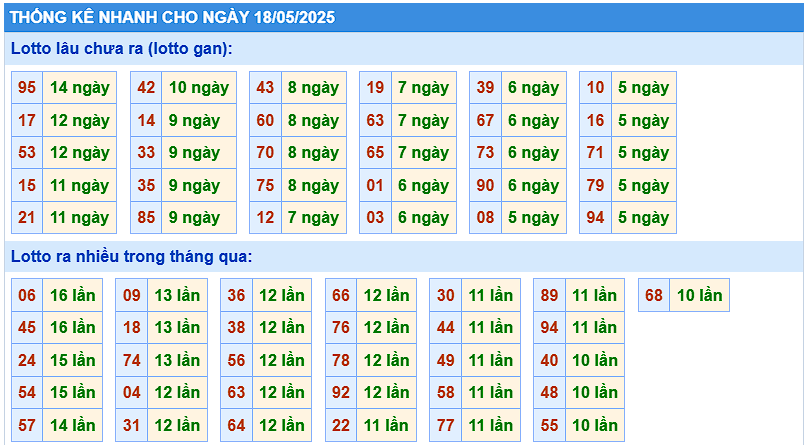
Task: Click number 10 with 5 ngày
Action: tap(595, 87)
